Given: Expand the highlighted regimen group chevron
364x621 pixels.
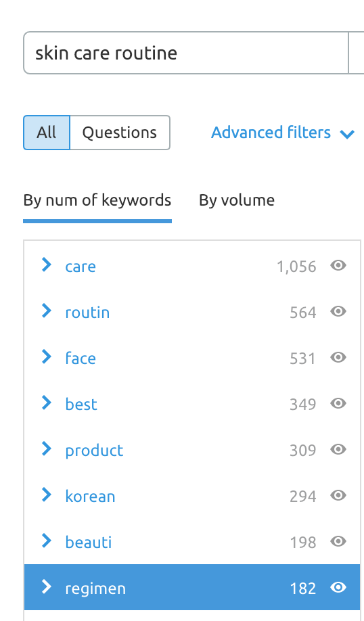Looking at the screenshot, I should 47,586.
